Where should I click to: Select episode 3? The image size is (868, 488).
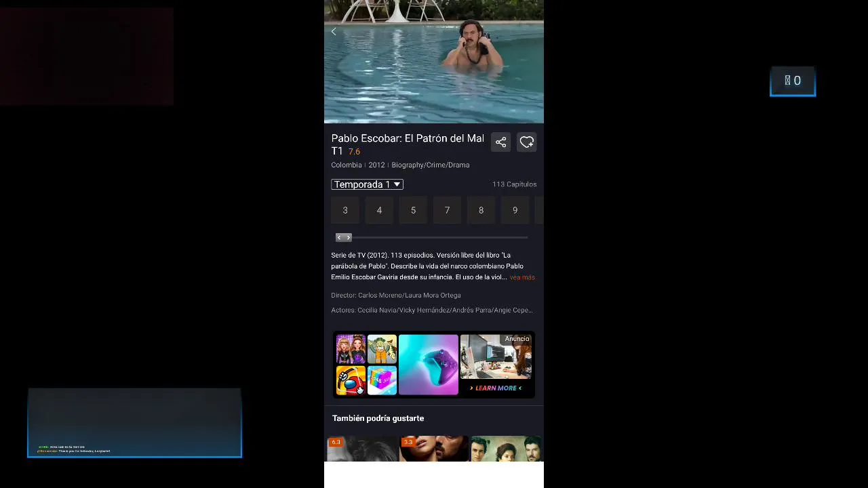(345, 210)
